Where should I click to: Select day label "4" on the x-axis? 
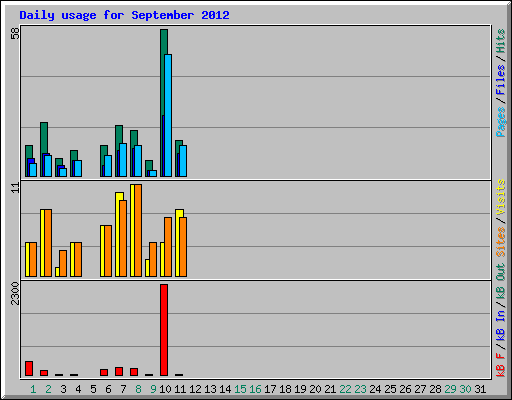click(x=78, y=389)
